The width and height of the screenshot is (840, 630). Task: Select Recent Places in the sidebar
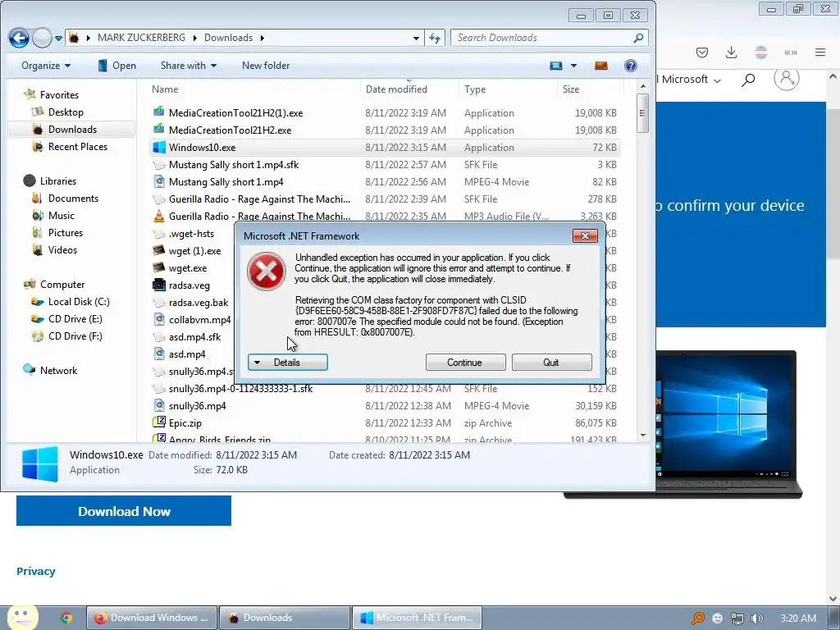point(70,146)
